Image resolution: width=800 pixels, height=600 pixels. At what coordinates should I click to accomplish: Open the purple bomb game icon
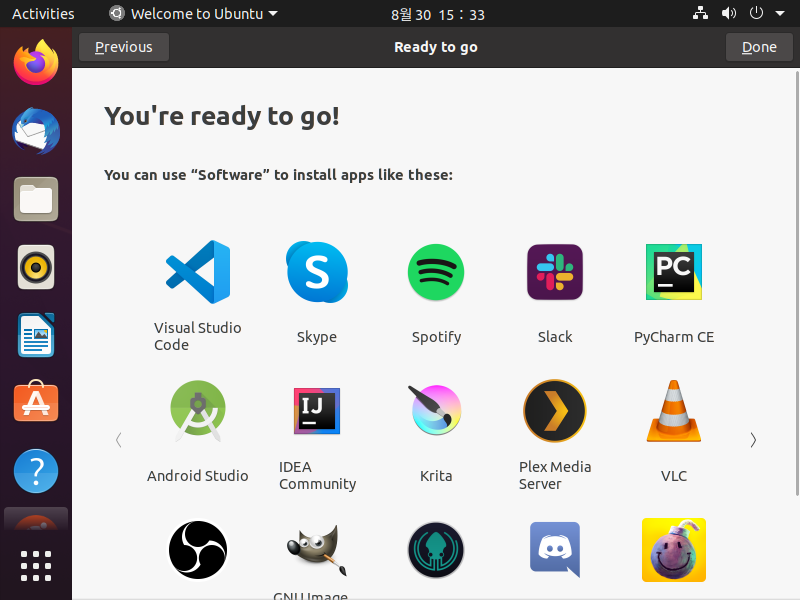click(673, 550)
